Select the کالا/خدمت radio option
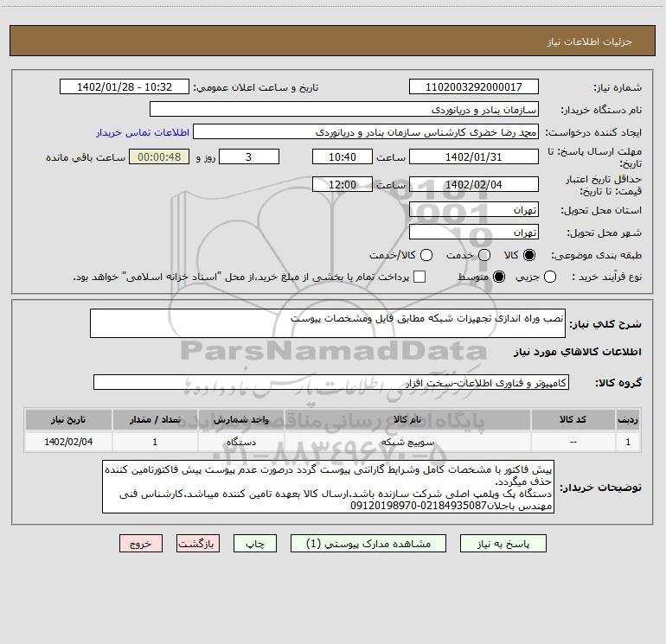 (x=426, y=255)
